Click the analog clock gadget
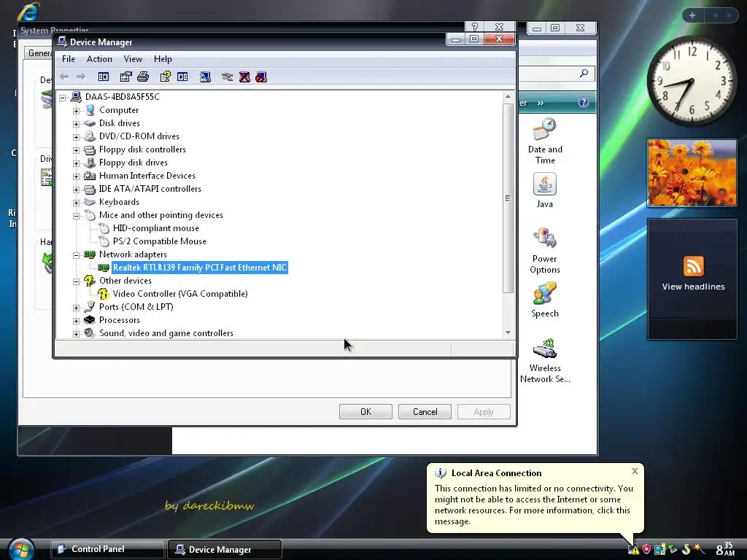 692,81
